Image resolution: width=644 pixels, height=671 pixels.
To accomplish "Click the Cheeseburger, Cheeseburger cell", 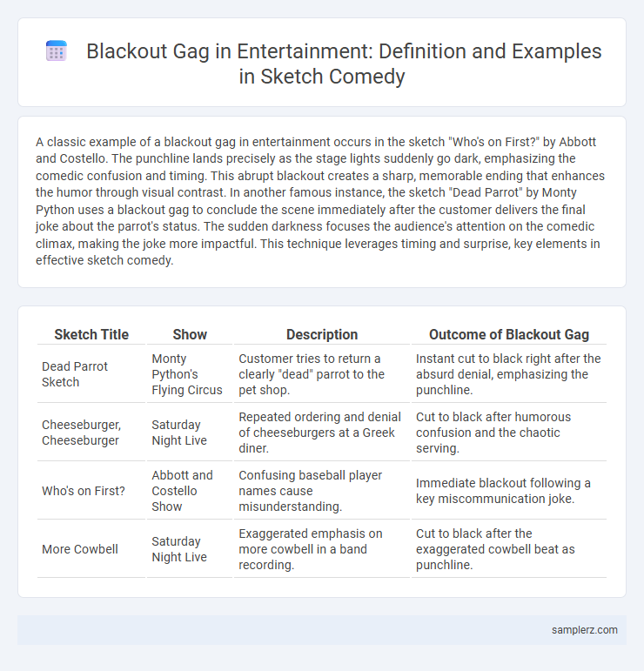I will point(91,433).
